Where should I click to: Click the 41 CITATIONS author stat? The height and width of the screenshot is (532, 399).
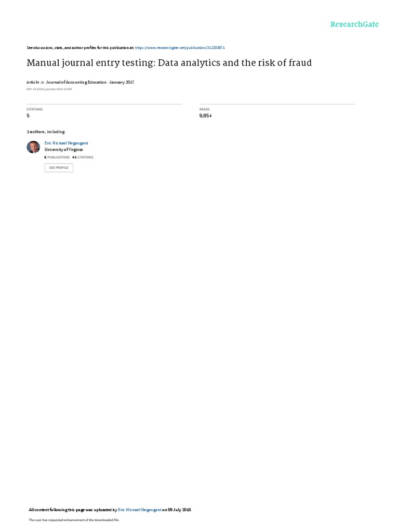point(83,157)
